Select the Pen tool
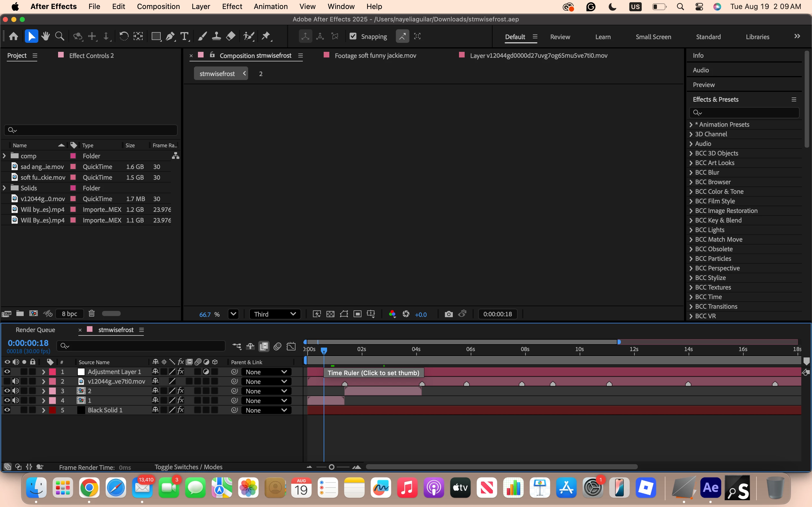The height and width of the screenshot is (507, 812). pos(170,36)
